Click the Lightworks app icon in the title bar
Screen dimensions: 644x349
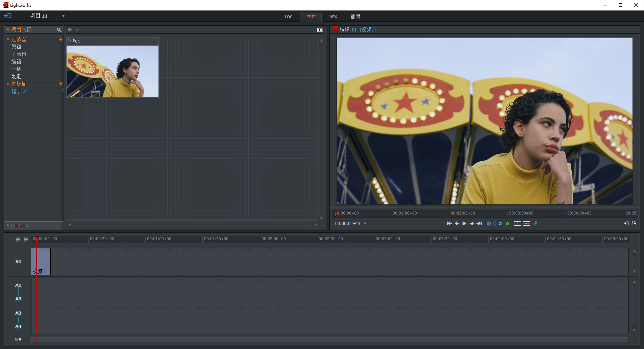6,5
